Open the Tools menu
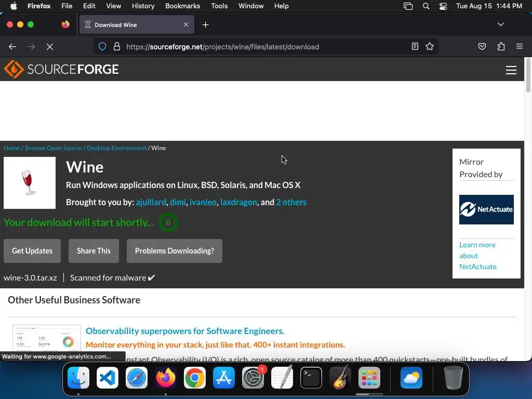The width and height of the screenshot is (532, 399). click(219, 6)
